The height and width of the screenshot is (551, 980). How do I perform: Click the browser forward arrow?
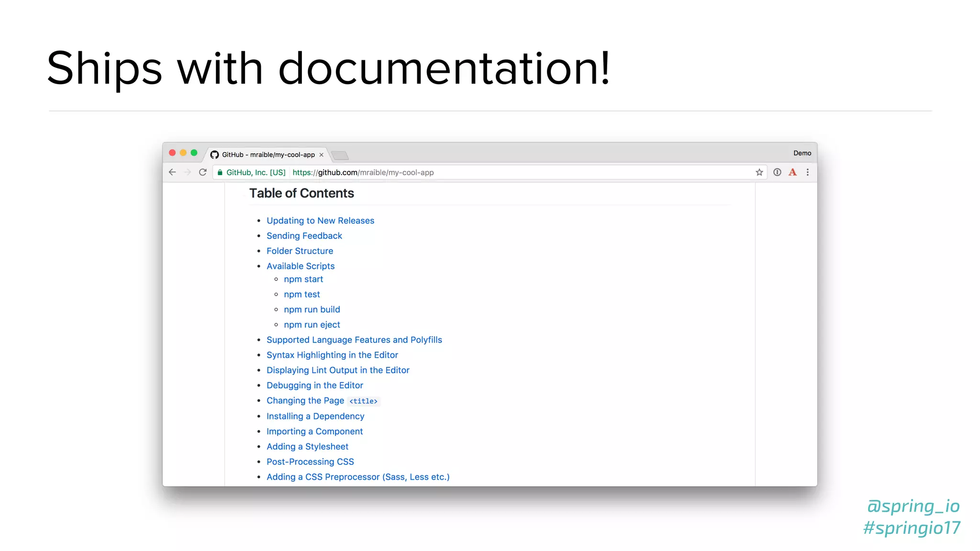(188, 172)
